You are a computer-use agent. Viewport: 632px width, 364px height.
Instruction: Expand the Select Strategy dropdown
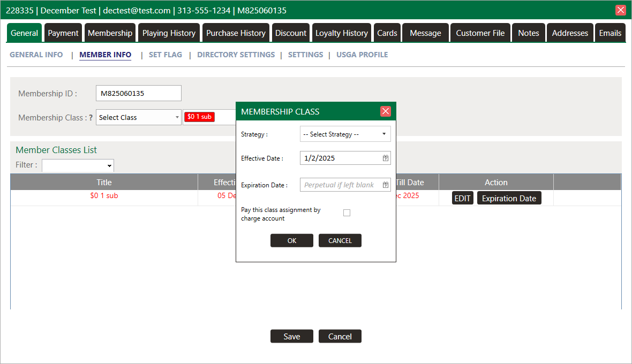345,134
